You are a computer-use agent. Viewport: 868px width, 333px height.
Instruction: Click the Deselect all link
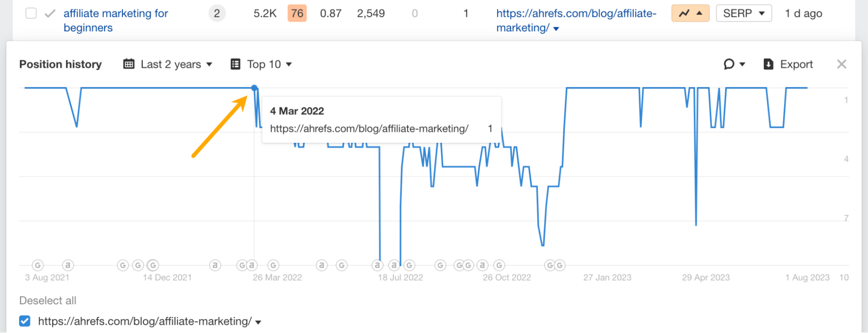(x=47, y=300)
